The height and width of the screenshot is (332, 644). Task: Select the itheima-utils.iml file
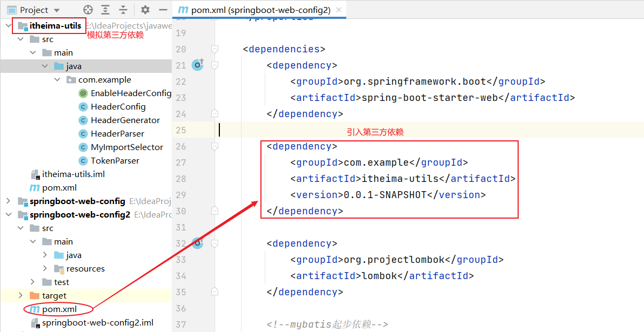73,174
